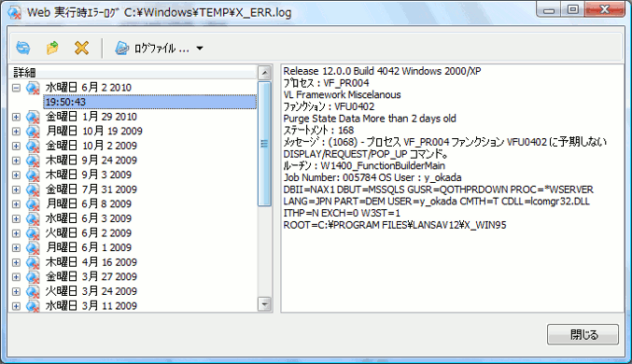Click the ログファイル toolbar icon
Viewport: 632px width, 364px height.
click(x=121, y=49)
